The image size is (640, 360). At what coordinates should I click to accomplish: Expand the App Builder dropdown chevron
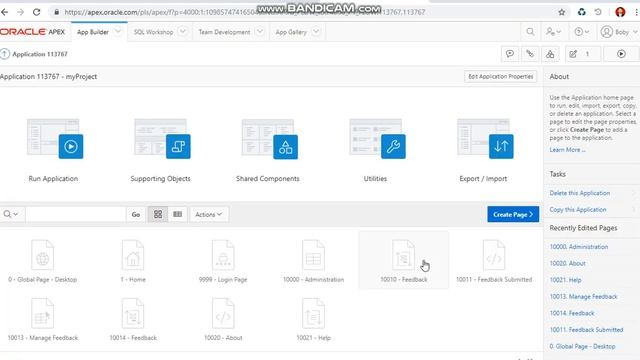pos(118,31)
